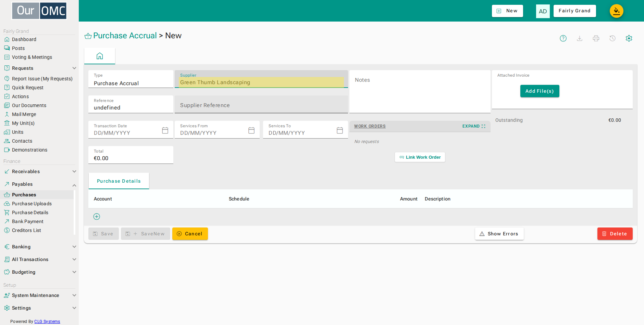Expand the Receivables section
644x325 pixels.
pos(39,171)
